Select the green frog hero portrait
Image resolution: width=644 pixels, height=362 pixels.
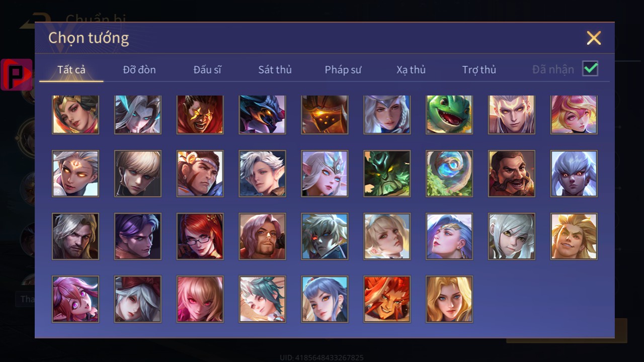click(x=449, y=114)
